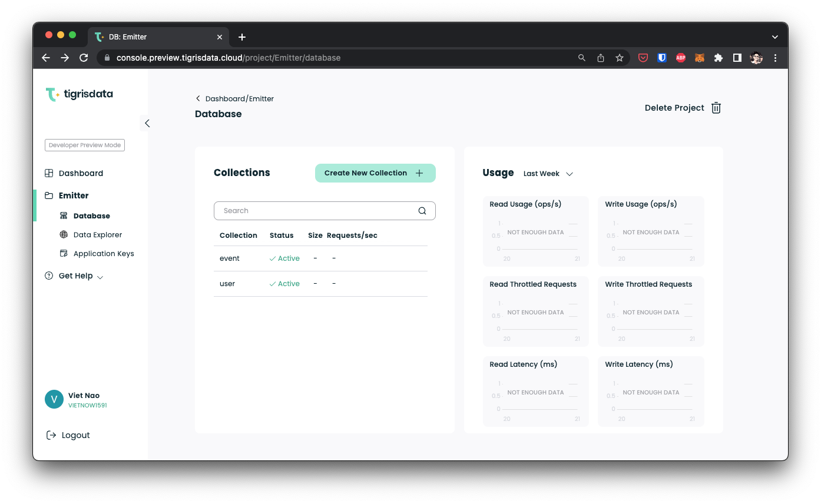
Task: Click the browser back arrow
Action: (x=46, y=58)
